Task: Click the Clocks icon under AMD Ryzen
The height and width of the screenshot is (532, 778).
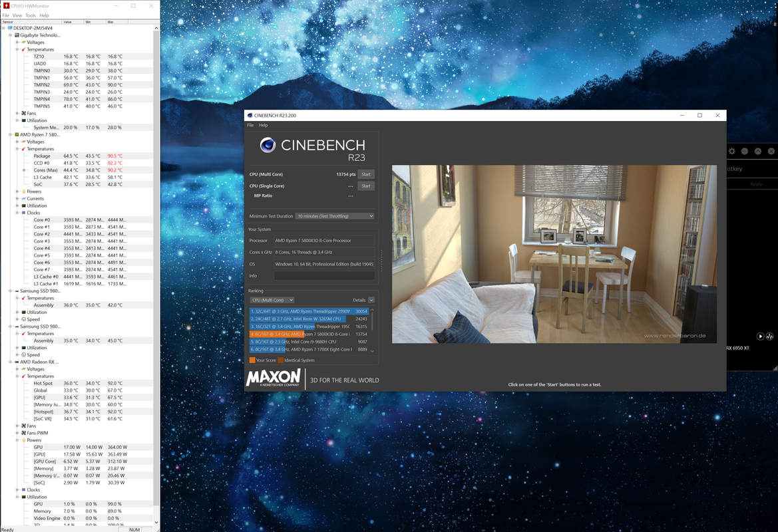Action: tap(23, 213)
